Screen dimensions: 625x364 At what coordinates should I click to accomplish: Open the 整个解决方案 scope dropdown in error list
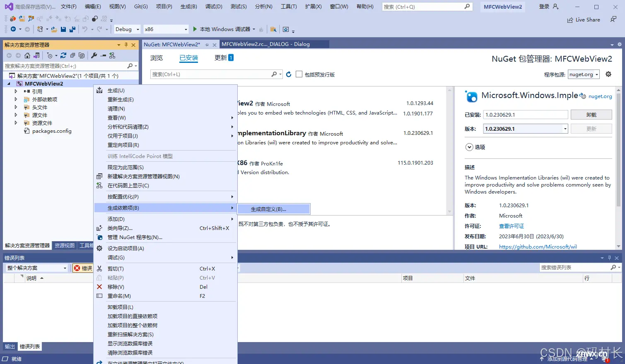[36, 268]
